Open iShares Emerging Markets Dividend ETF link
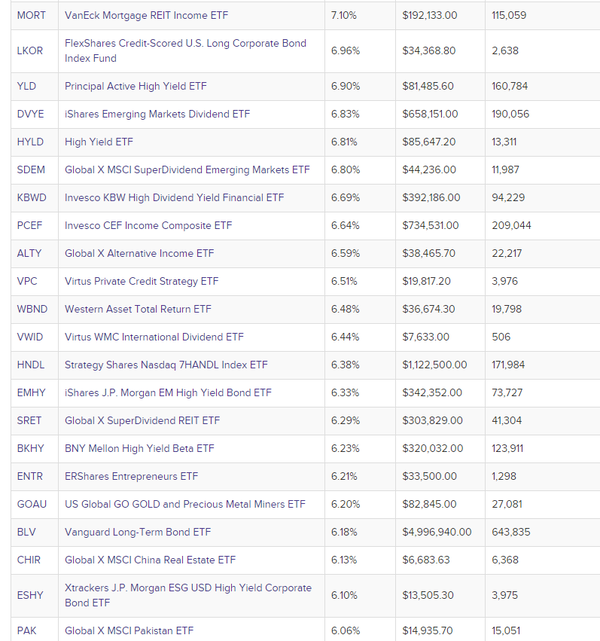 tap(157, 114)
